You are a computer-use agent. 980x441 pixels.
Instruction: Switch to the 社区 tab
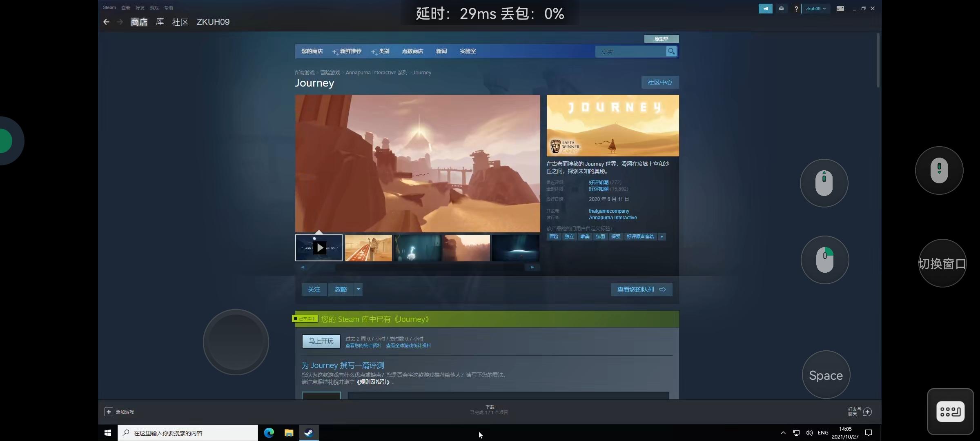pyautogui.click(x=180, y=22)
